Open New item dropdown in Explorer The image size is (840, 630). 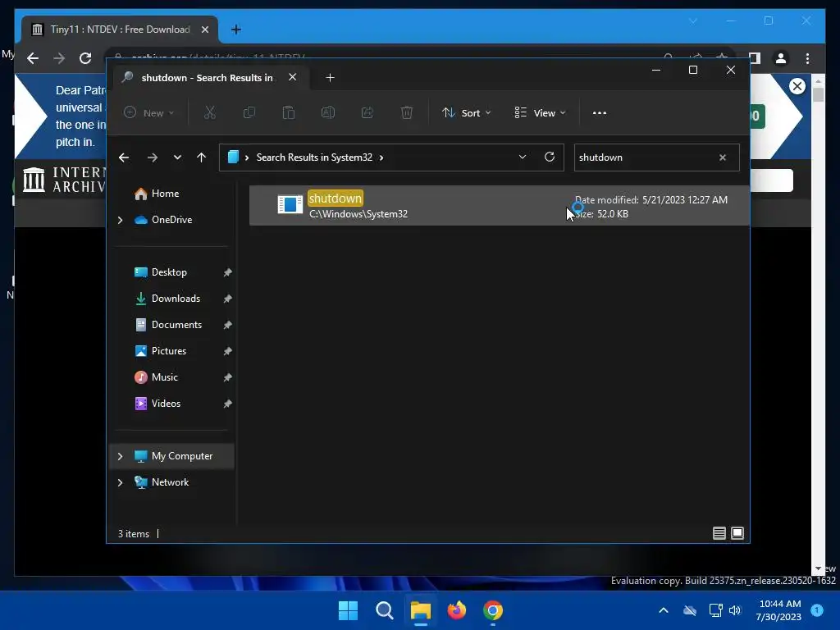point(149,113)
